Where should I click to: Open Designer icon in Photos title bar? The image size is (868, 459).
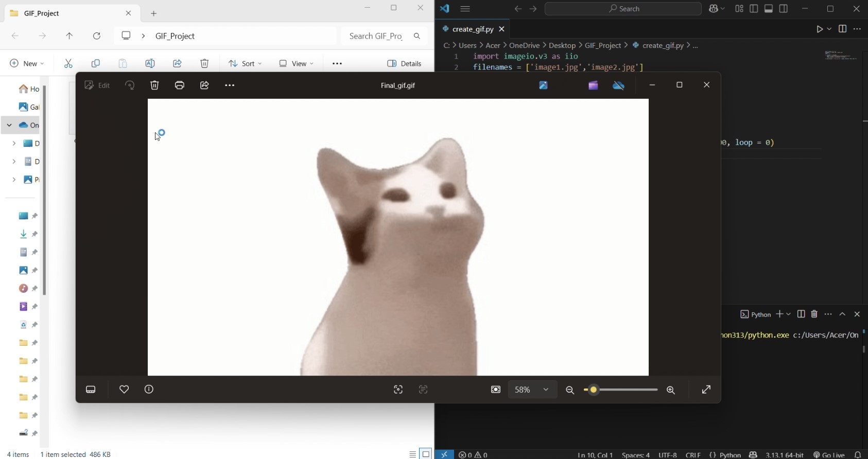click(x=543, y=85)
